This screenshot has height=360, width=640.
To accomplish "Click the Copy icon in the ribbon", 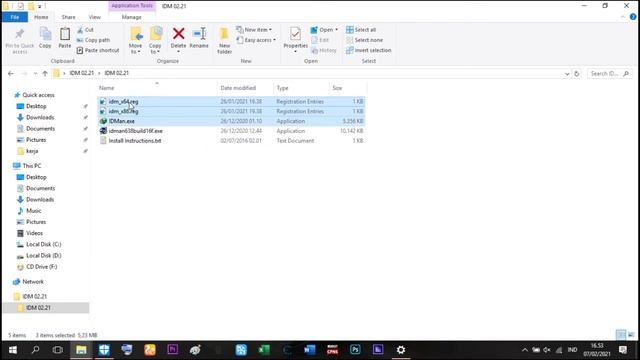I will (x=45, y=34).
